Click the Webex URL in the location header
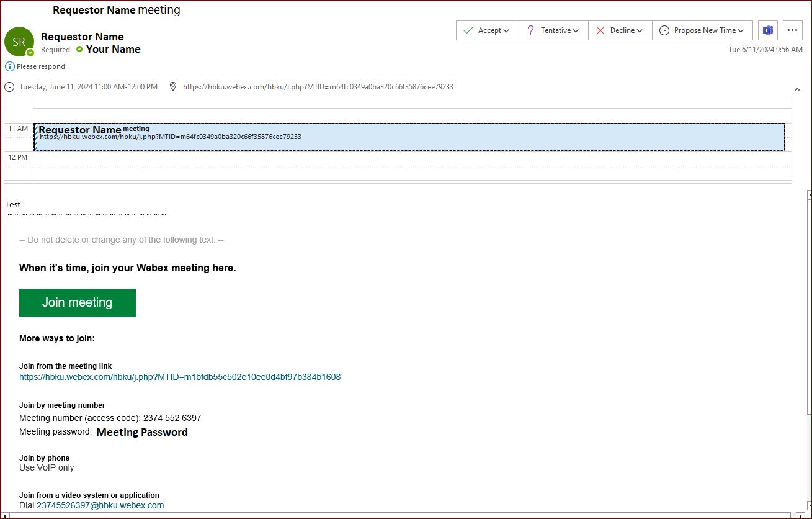This screenshot has width=812, height=519. click(x=318, y=87)
